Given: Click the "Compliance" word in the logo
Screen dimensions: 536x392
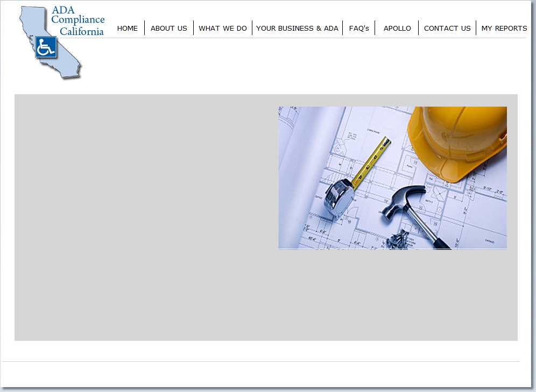Looking at the screenshot, I should point(78,20).
